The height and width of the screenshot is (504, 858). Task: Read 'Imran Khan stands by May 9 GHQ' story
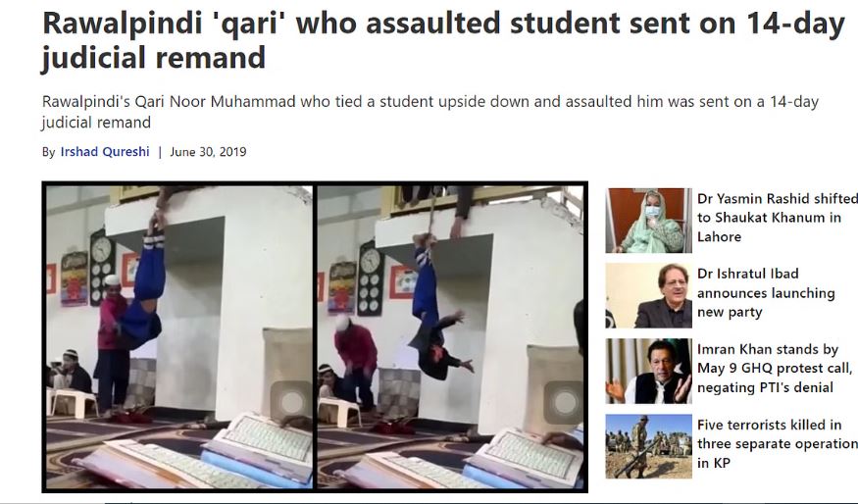775,369
